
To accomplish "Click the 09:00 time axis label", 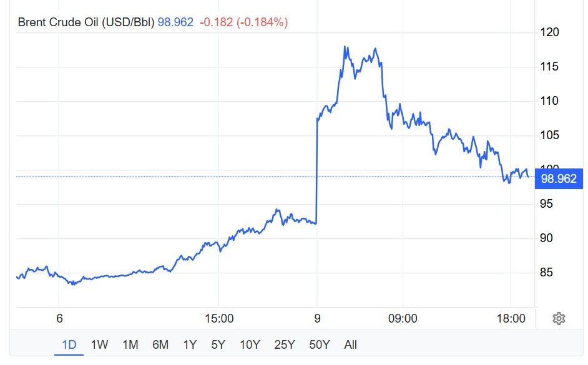I will point(403,319).
